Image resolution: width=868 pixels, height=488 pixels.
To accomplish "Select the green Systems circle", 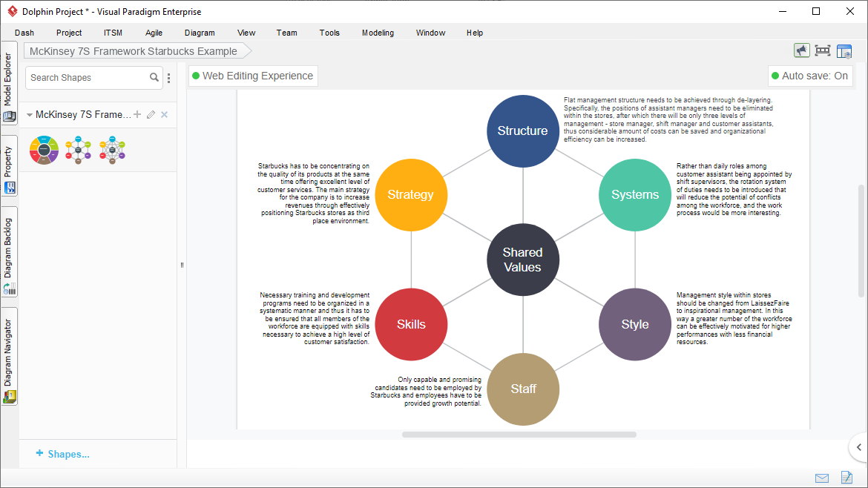I will coord(635,195).
